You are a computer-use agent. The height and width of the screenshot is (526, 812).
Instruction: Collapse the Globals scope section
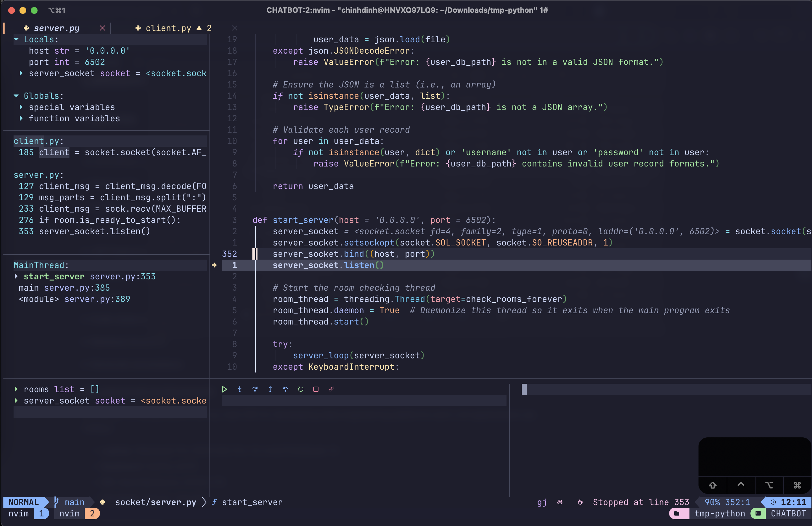coord(16,96)
